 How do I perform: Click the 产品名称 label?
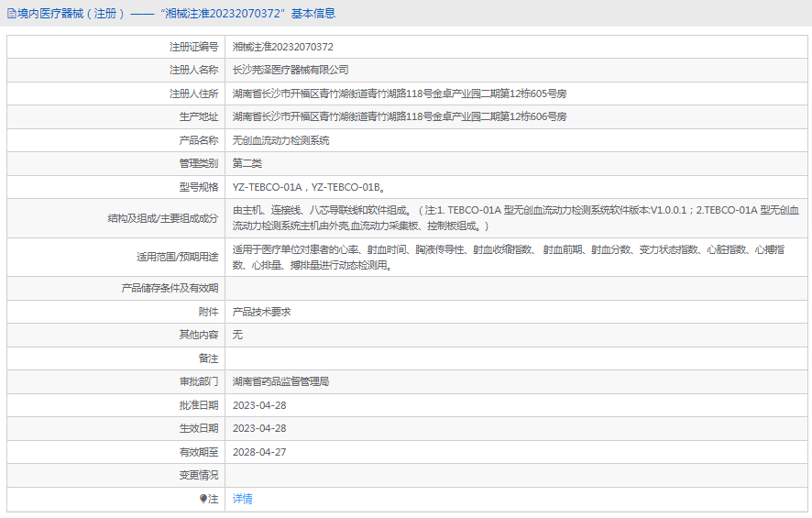coord(199,140)
